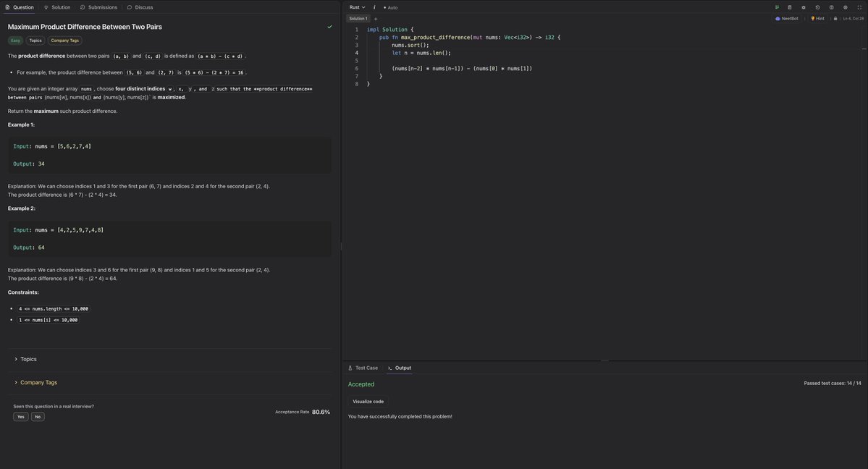The width and height of the screenshot is (868, 469).
Task: Click the green icon in the editor toolbar
Action: click(777, 7)
